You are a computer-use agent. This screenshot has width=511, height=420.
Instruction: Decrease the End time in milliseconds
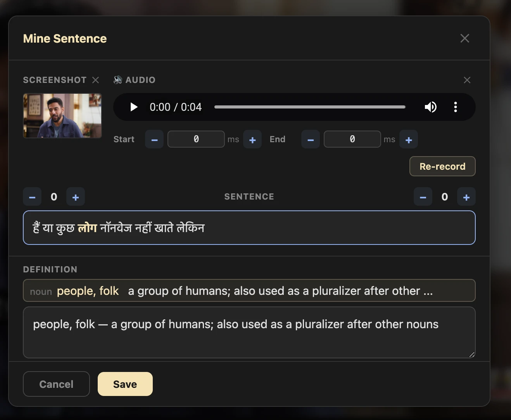[310, 139]
